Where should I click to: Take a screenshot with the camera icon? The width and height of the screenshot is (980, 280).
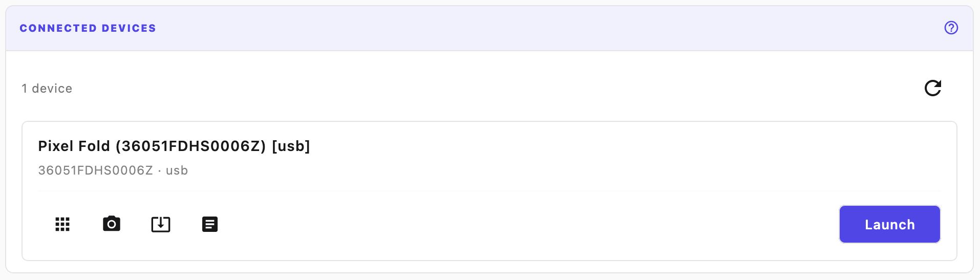[x=112, y=224]
